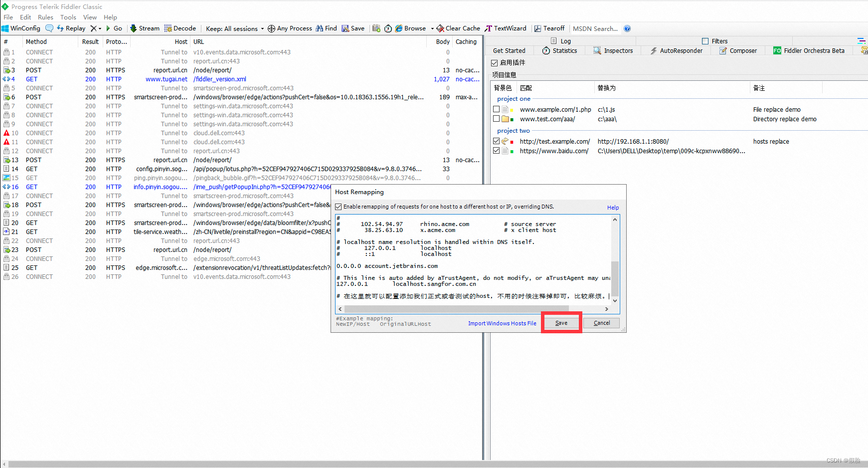Click the red color swatch of http://test.example.com/
Image resolution: width=868 pixels, height=468 pixels.
click(x=512, y=142)
